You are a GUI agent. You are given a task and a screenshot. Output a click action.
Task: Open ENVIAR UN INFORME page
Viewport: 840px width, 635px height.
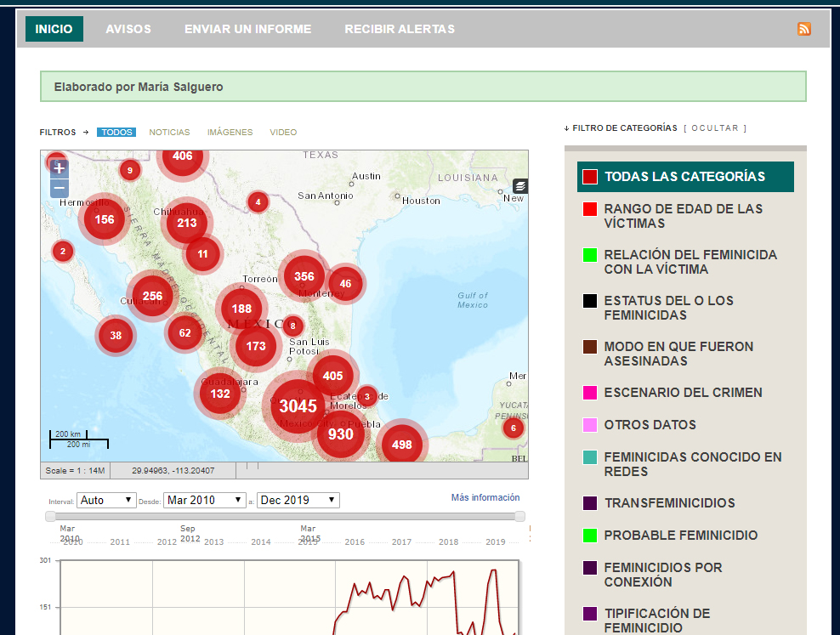coord(247,29)
